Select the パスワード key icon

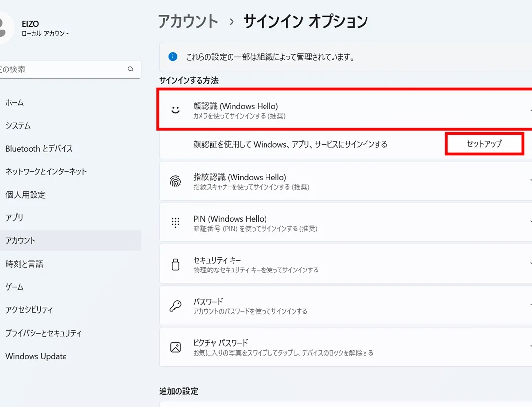pyautogui.click(x=175, y=305)
